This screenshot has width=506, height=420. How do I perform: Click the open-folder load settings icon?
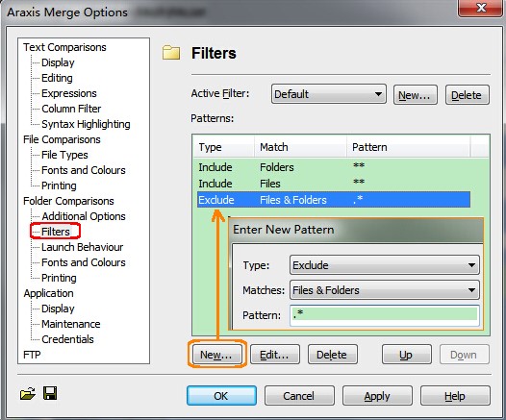click(28, 393)
